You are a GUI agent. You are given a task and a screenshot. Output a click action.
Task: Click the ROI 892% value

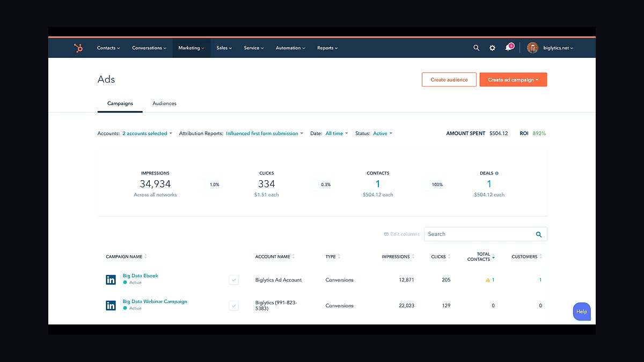[539, 134]
